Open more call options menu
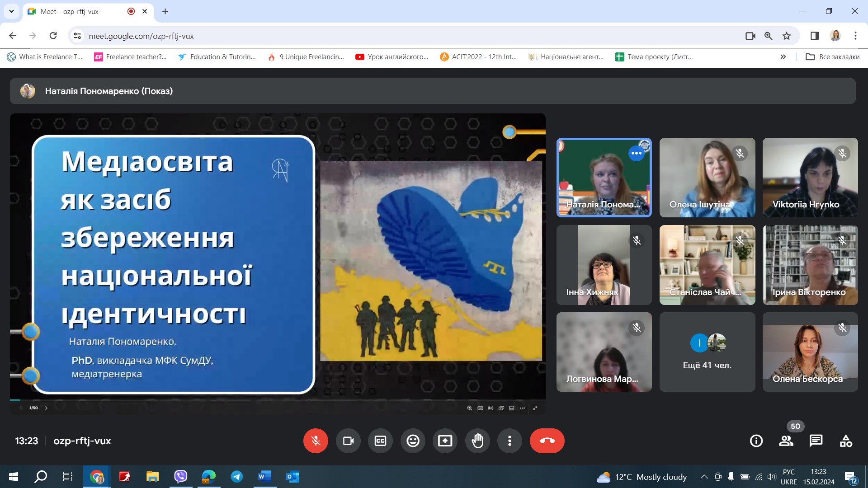This screenshot has width=868, height=488. click(509, 441)
